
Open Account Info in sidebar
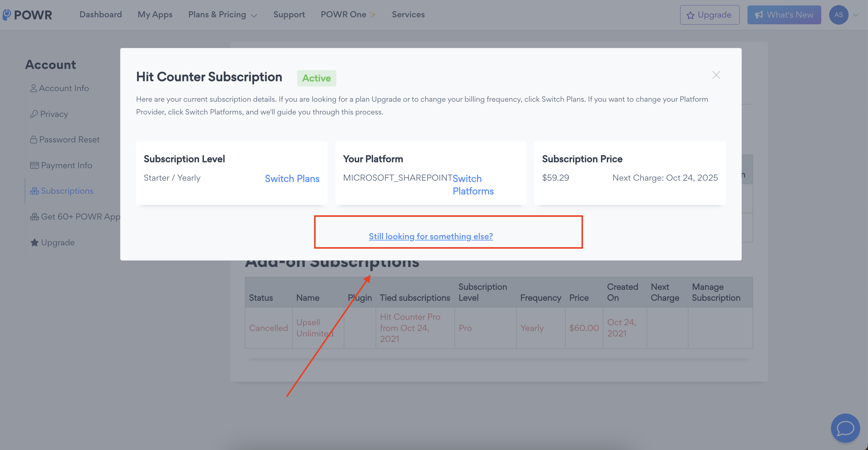(x=60, y=88)
